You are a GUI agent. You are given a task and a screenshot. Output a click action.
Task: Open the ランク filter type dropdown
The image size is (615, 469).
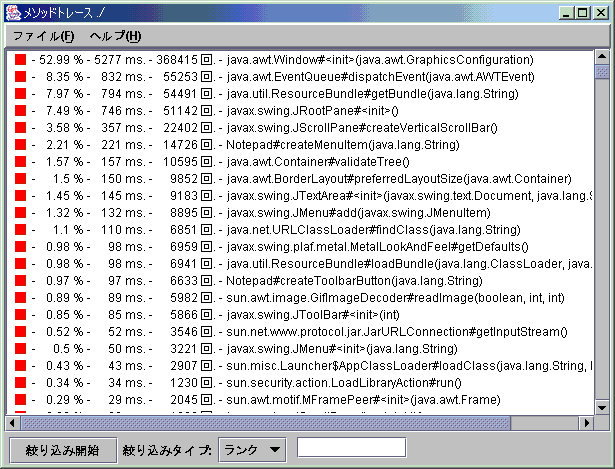click(x=252, y=449)
